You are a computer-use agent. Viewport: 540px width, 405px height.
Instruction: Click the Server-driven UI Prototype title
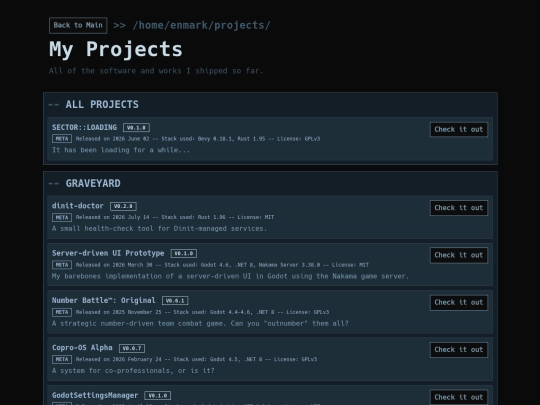(108, 253)
